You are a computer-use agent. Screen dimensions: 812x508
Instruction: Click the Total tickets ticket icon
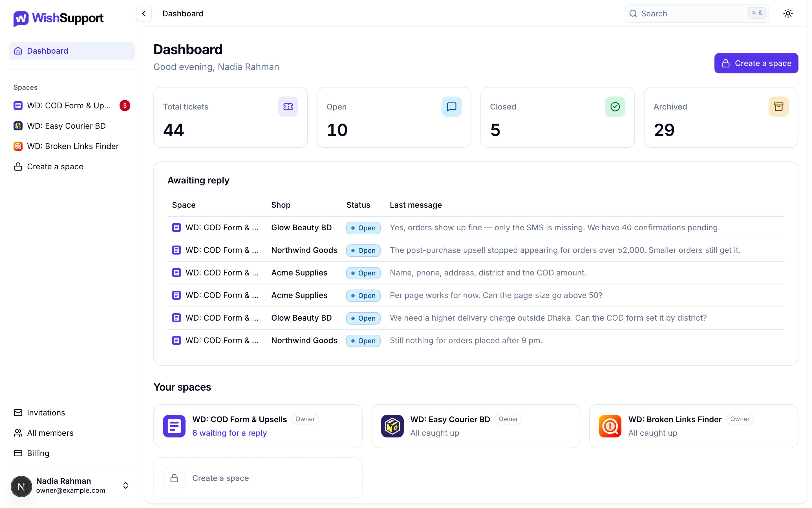pyautogui.click(x=288, y=107)
